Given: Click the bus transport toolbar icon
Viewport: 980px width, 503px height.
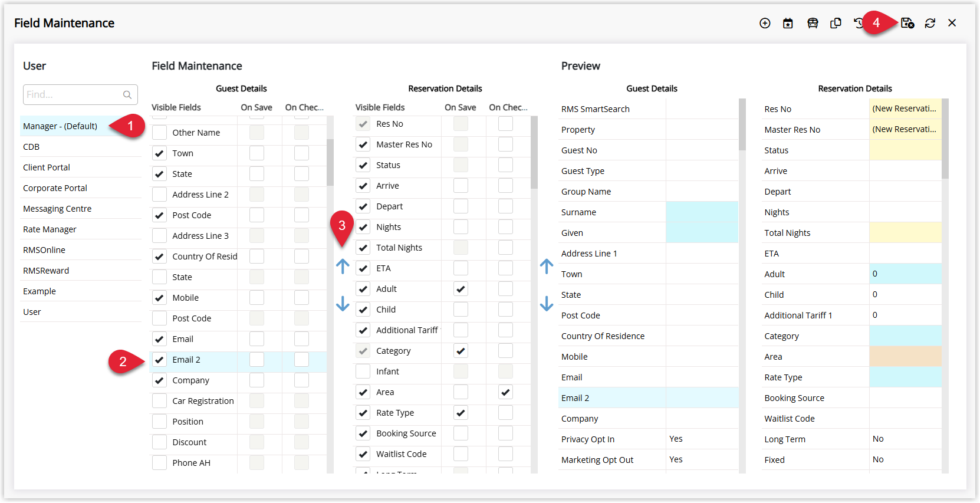Looking at the screenshot, I should click(813, 23).
